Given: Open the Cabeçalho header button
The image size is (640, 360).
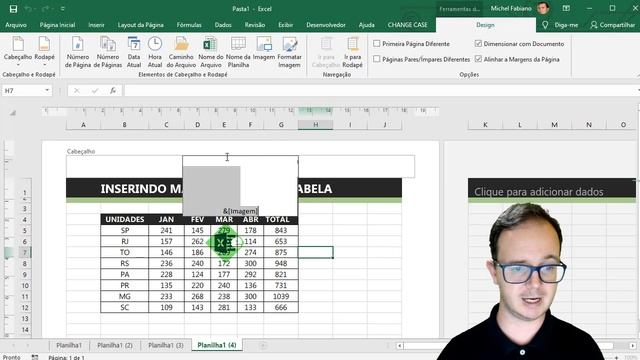Looking at the screenshot, I should click(x=18, y=51).
